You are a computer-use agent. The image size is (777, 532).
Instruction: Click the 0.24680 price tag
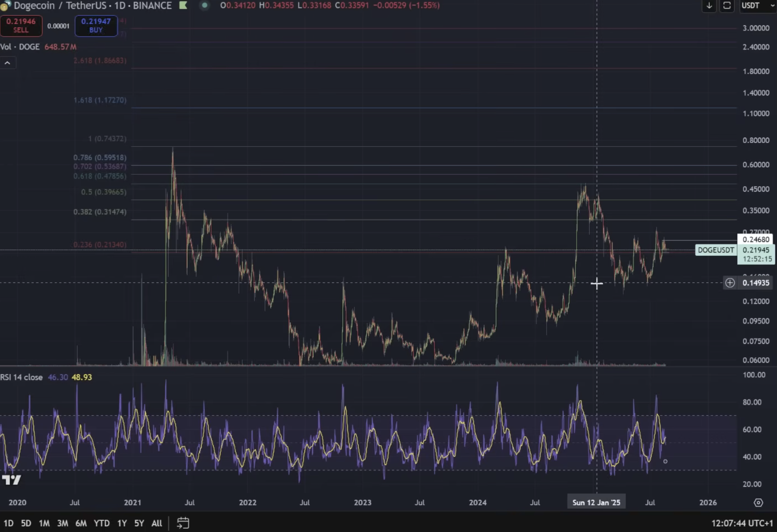point(756,240)
